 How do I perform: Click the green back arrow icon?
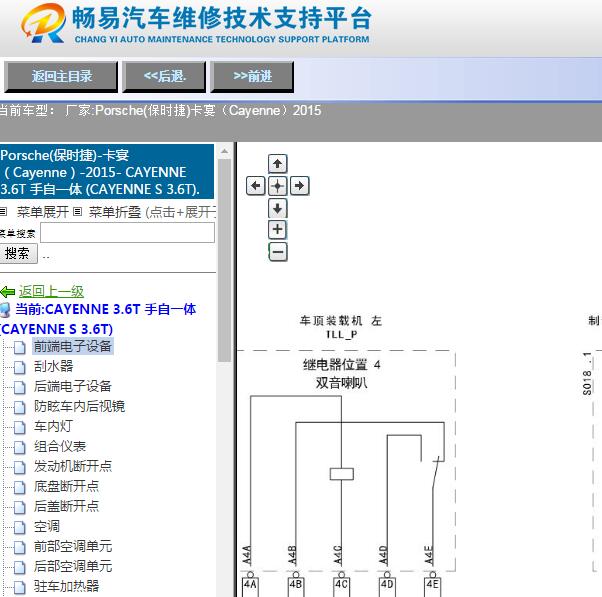pyautogui.click(x=8, y=292)
